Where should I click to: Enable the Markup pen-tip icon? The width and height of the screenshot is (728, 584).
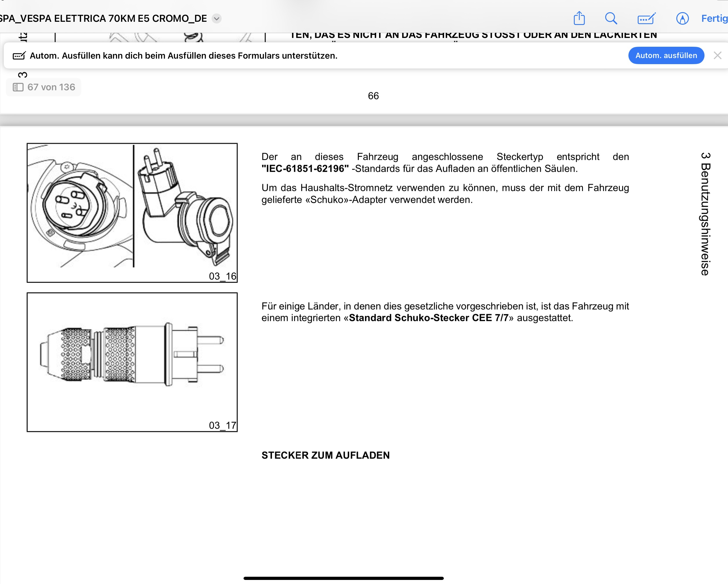pyautogui.click(x=682, y=18)
